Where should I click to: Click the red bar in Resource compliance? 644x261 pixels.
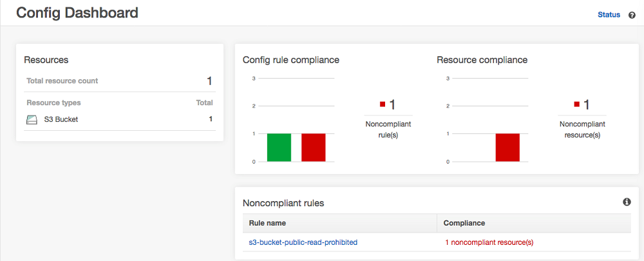tap(507, 148)
